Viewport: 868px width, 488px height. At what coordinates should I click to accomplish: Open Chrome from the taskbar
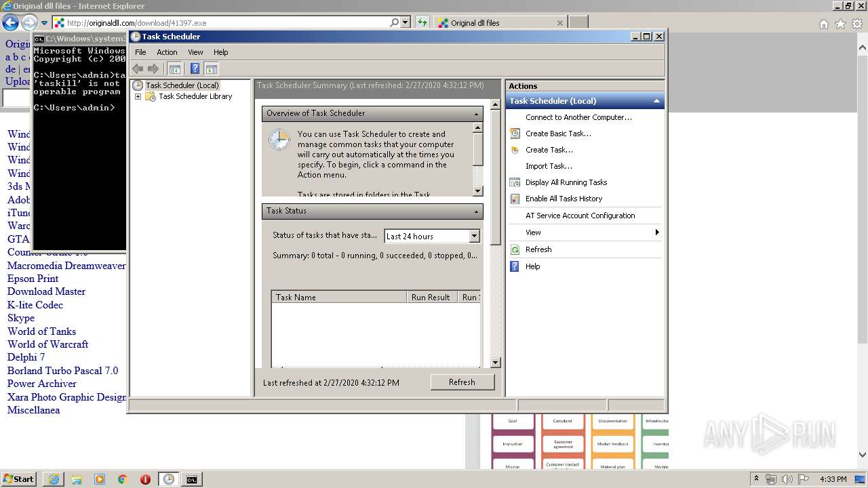[x=123, y=479]
